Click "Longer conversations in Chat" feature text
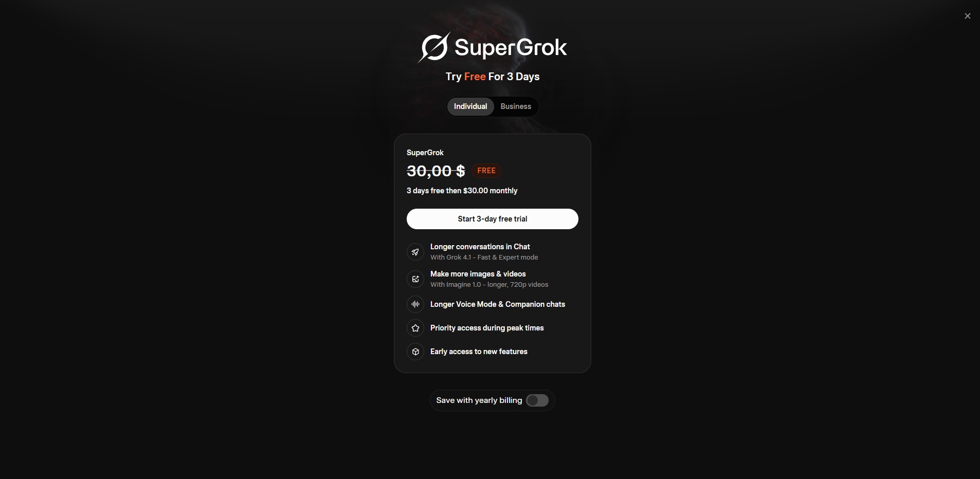 (x=480, y=247)
